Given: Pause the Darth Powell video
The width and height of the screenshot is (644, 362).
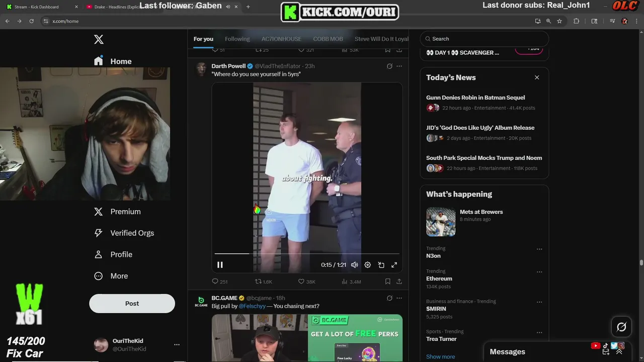Looking at the screenshot, I should tap(220, 265).
